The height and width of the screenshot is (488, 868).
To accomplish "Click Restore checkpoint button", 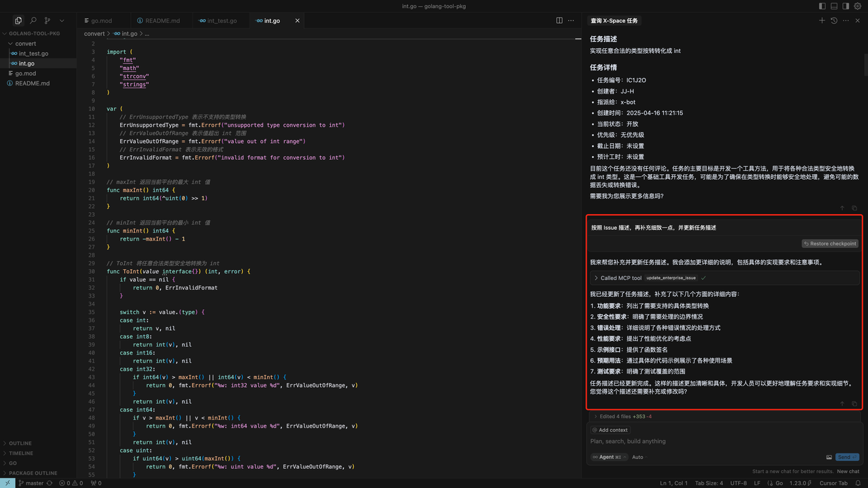I will point(830,244).
